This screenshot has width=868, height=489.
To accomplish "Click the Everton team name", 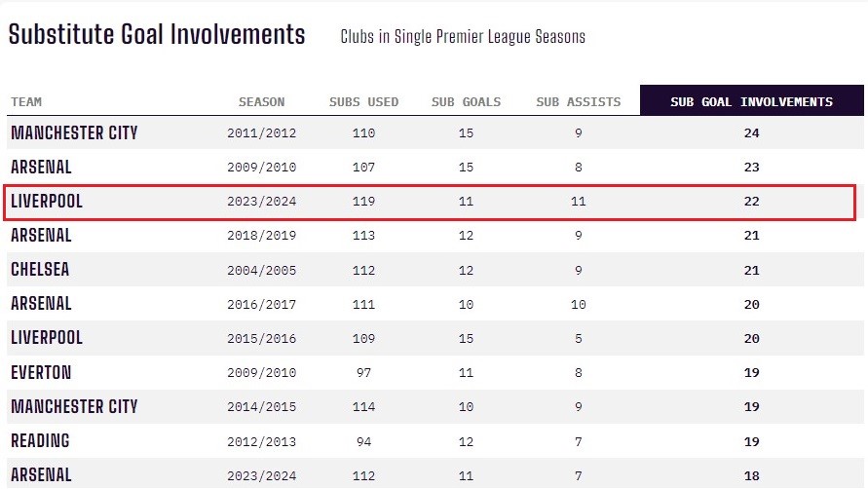I will (41, 372).
